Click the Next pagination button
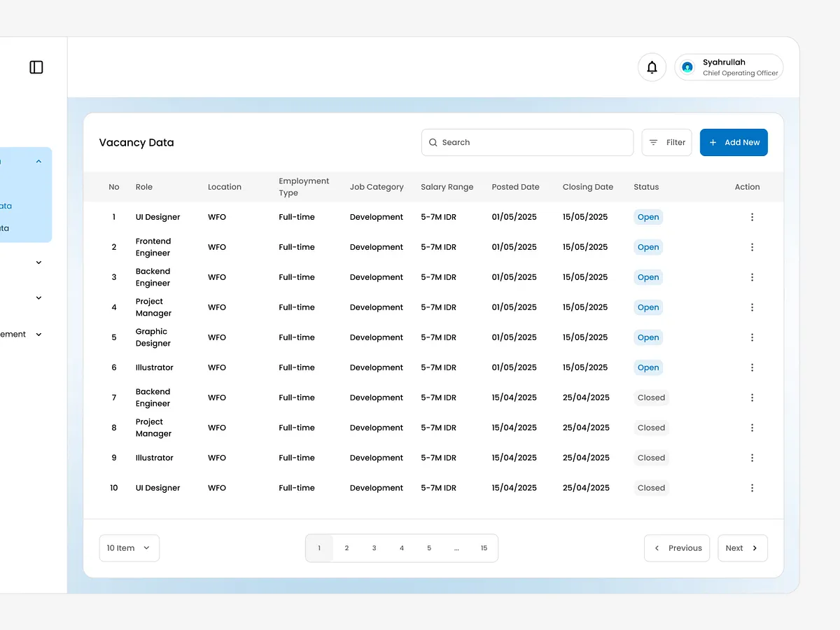Image resolution: width=840 pixels, height=630 pixels. point(742,548)
